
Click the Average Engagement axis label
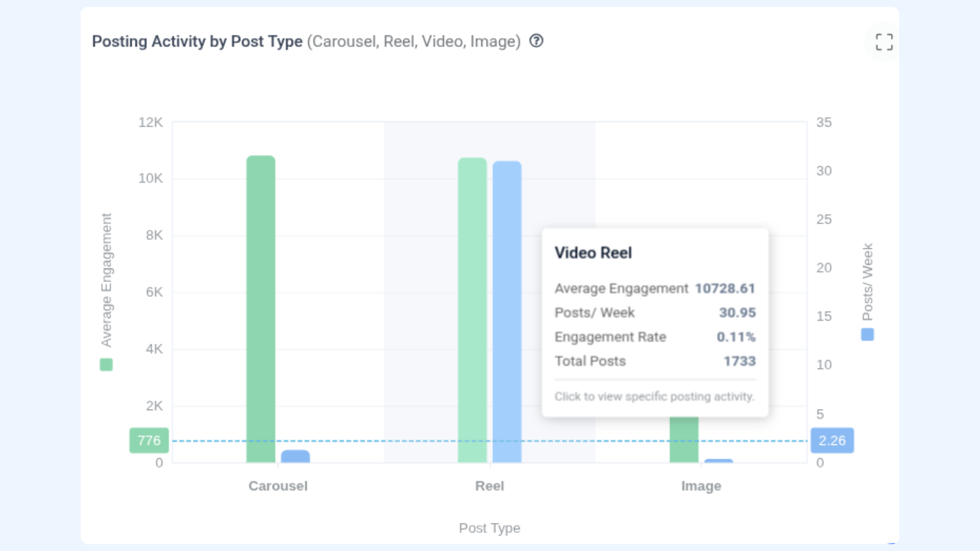(106, 280)
